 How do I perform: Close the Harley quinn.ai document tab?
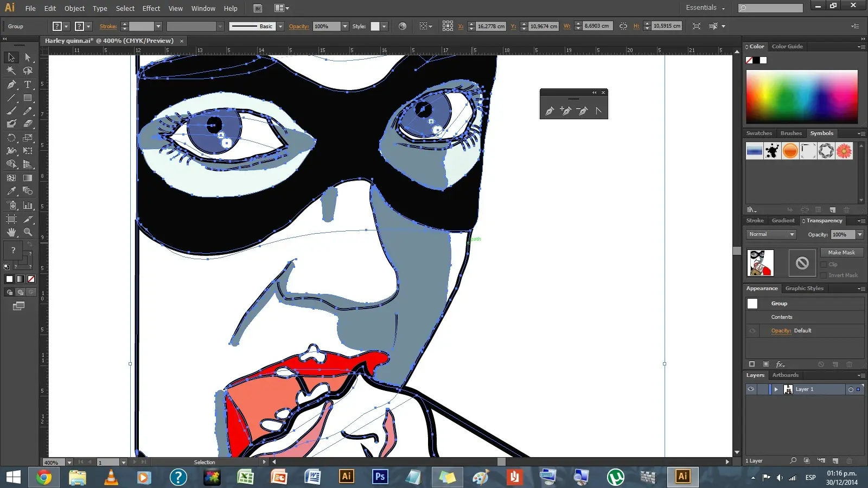click(182, 41)
